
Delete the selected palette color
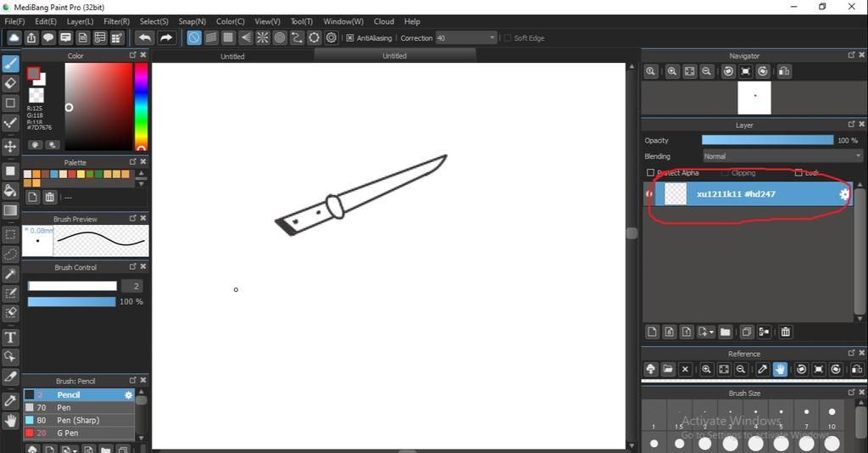[49, 197]
